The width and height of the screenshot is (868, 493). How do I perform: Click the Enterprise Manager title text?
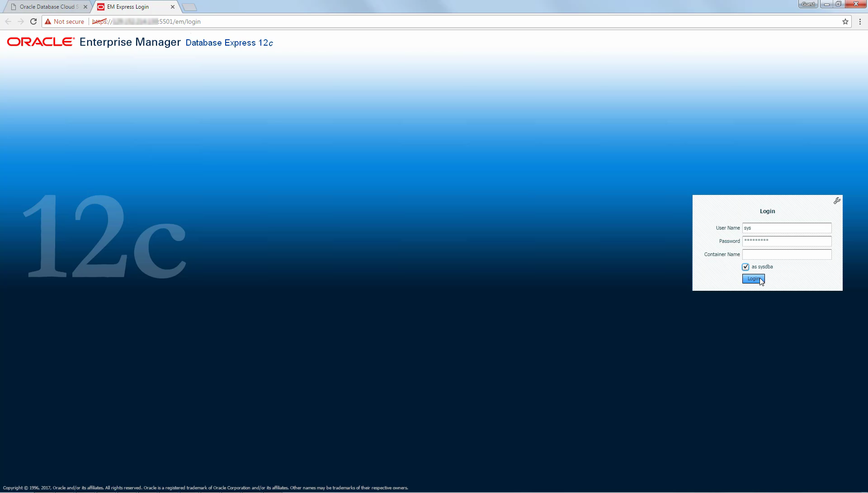(x=130, y=42)
